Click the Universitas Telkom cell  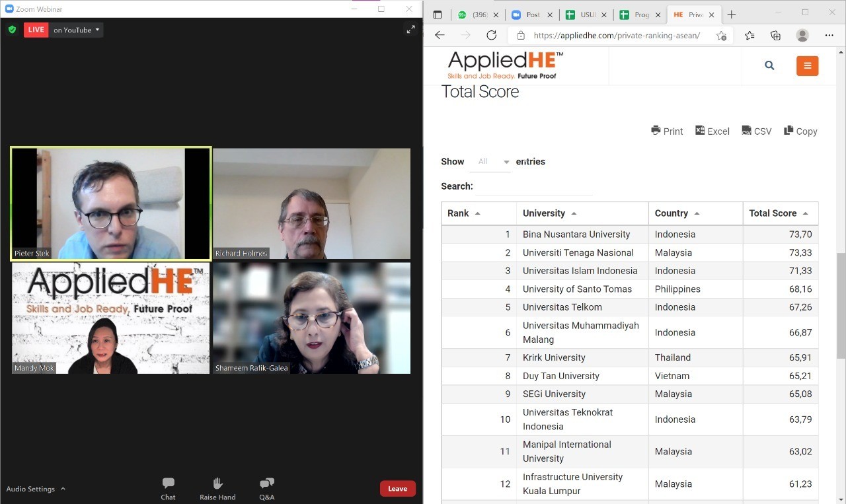pyautogui.click(x=582, y=307)
